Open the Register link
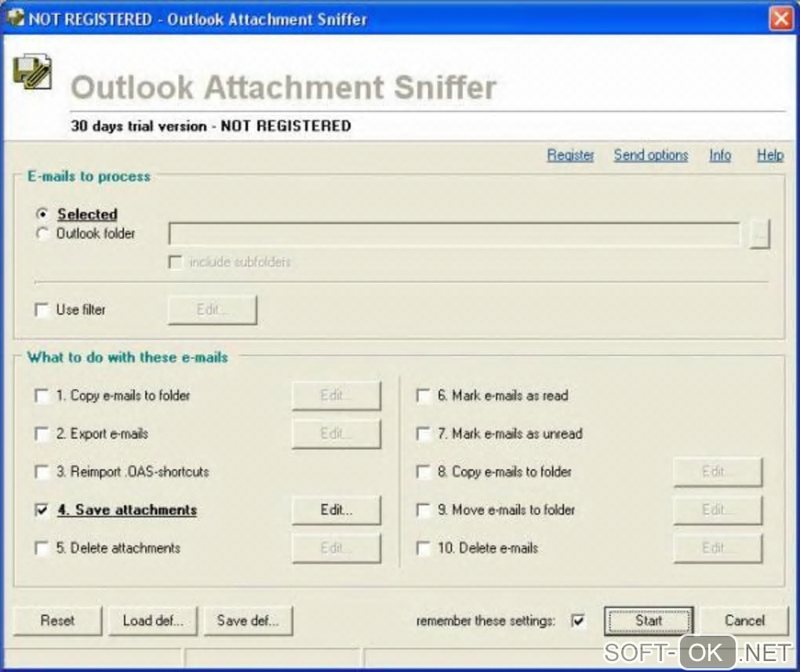 570,155
